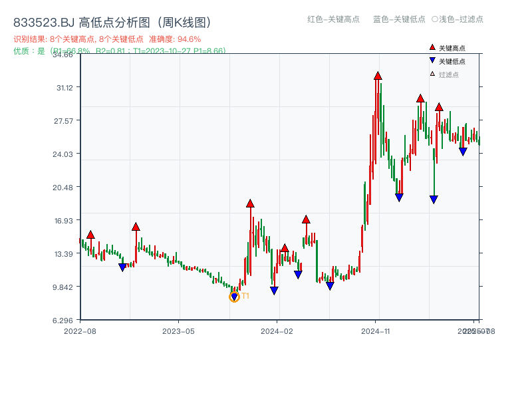The image size is (532, 399).
Task: Click the blue 关键低点 triangle in the legend
Action: [432, 59]
